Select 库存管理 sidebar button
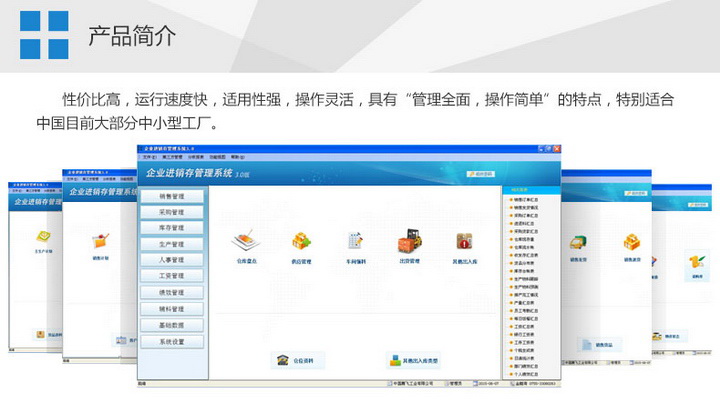Viewport: 720px width, 404px height. (x=172, y=228)
